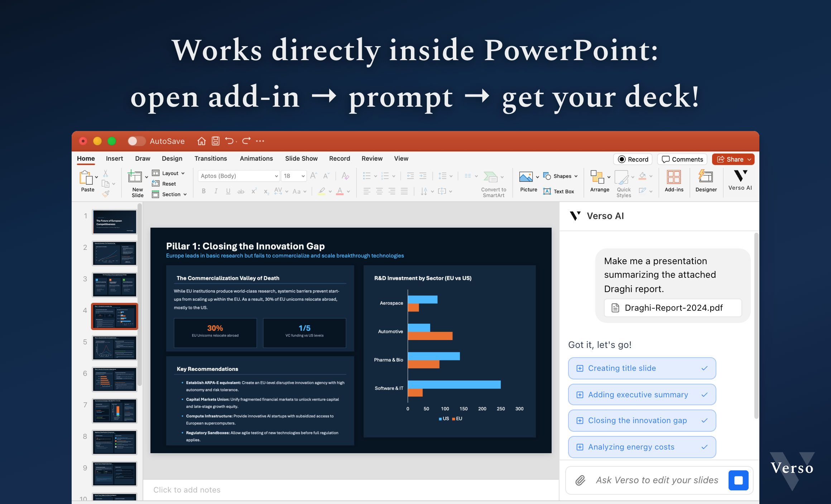Select slide 5 thumbnail

point(115,348)
